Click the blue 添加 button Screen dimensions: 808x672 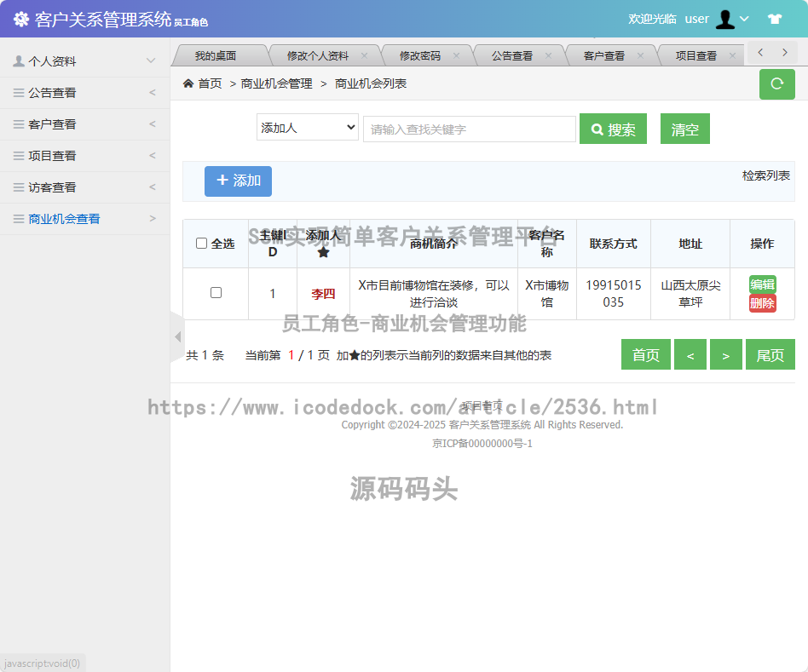[x=238, y=181]
